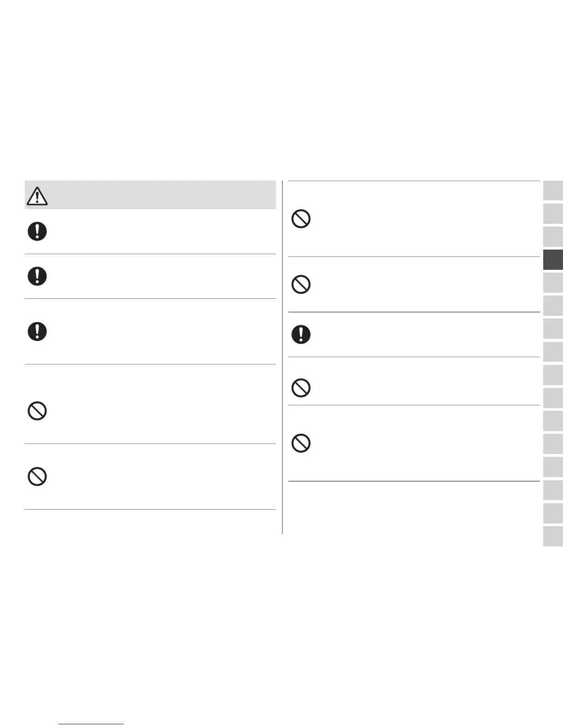This screenshot has height=728, width=563.
Task: Select the second gray tab below the dark tab
Action: 553,306
